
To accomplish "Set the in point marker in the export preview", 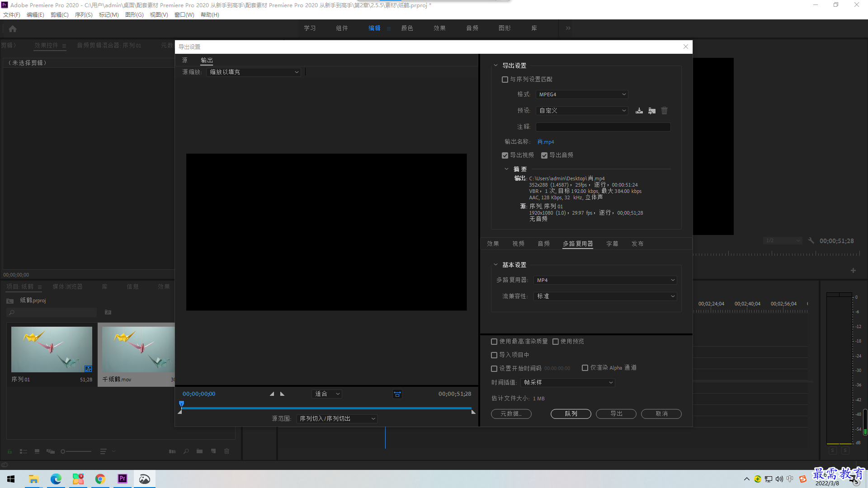I will pyautogui.click(x=272, y=394).
